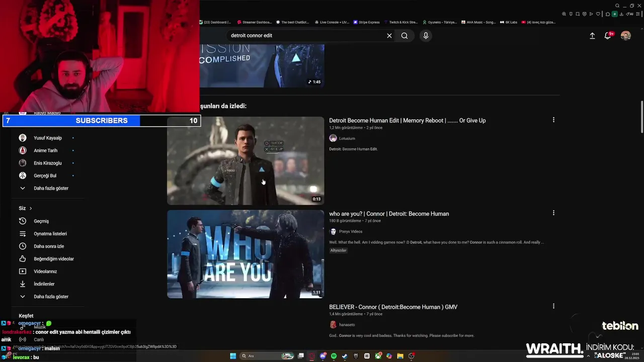The image size is (644, 362).
Task: Click the browser AI toolbar icon
Action: coord(630,14)
